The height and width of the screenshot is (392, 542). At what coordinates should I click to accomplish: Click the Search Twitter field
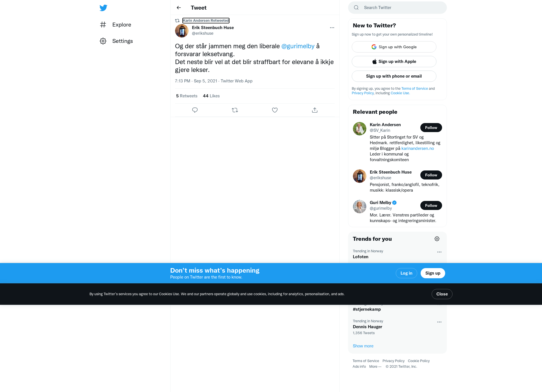(x=397, y=8)
